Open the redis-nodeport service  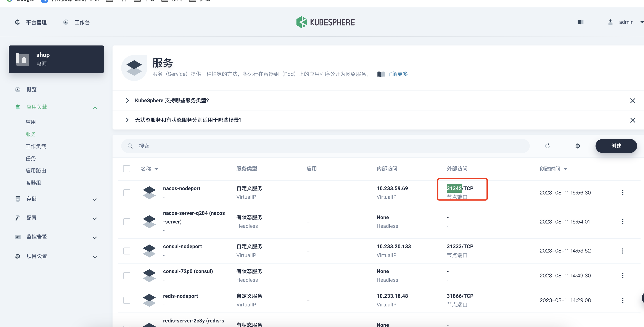[180, 296]
